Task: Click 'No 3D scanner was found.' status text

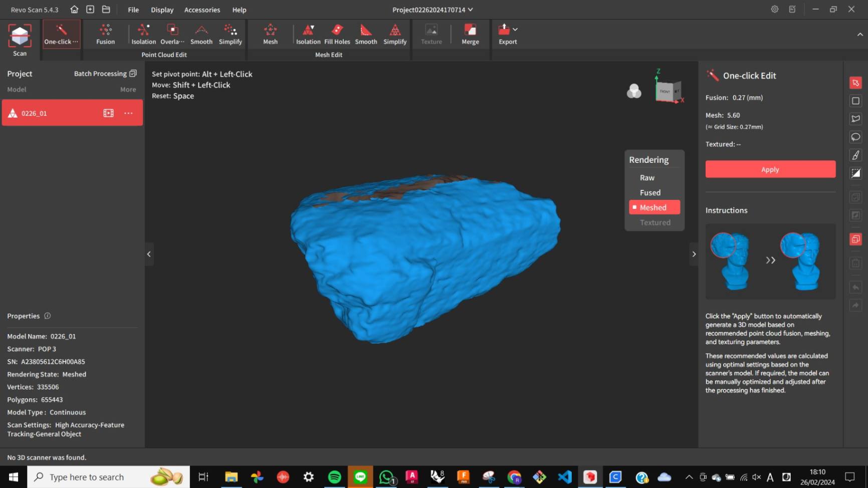Action: 47,457
